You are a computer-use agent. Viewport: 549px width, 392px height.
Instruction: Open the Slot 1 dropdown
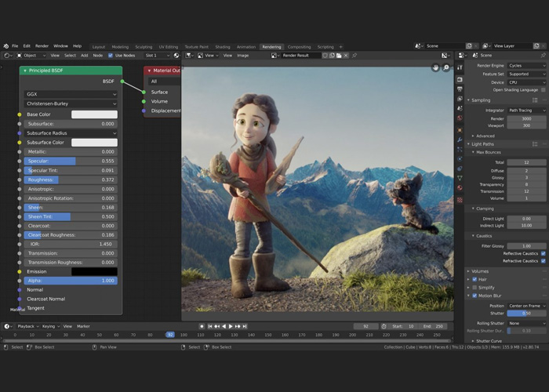(157, 56)
